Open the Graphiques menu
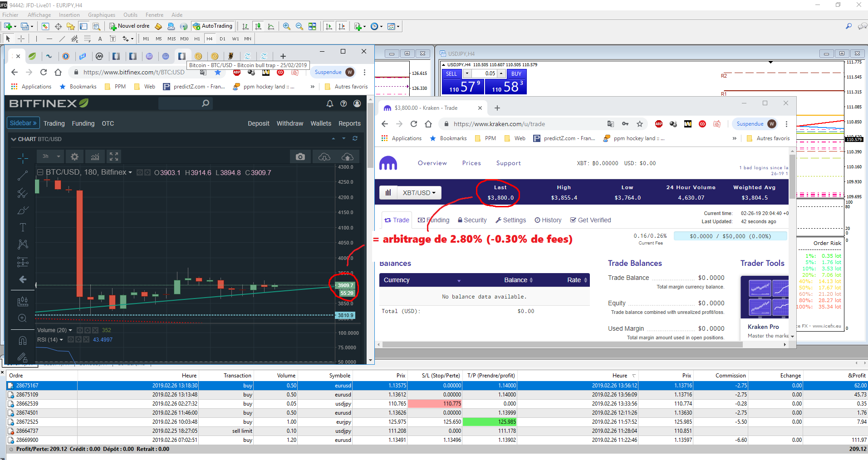868x460 pixels. (102, 15)
